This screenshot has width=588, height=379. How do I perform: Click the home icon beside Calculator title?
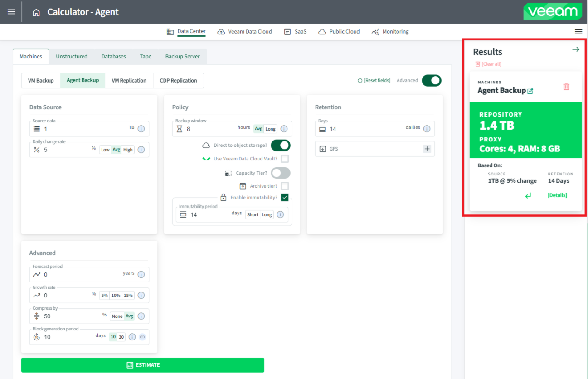pyautogui.click(x=36, y=12)
